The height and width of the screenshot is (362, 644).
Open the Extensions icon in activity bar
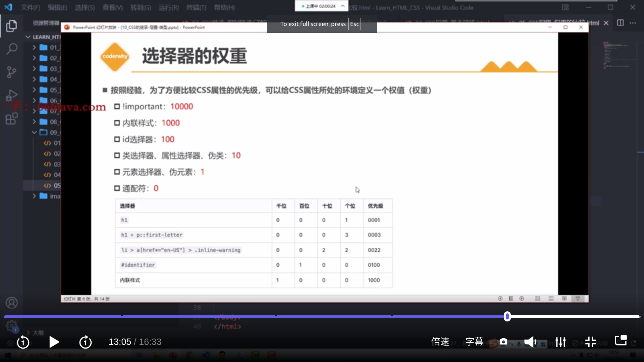pos(11,119)
